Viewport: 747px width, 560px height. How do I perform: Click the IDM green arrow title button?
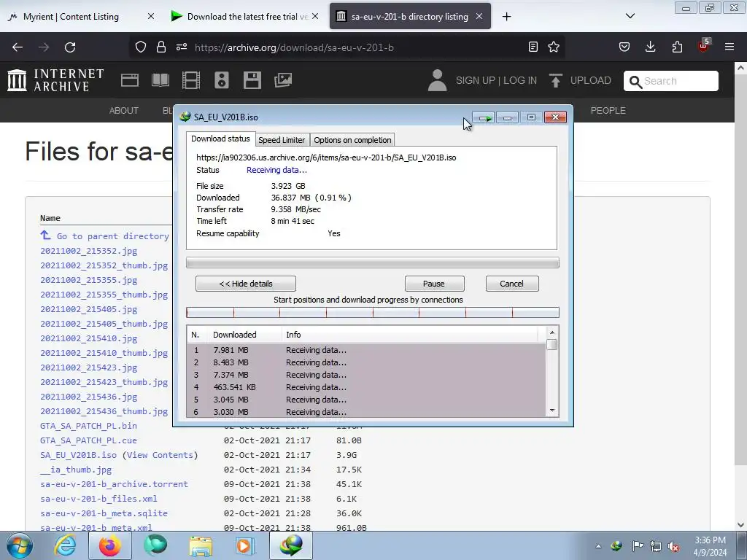tap(484, 117)
